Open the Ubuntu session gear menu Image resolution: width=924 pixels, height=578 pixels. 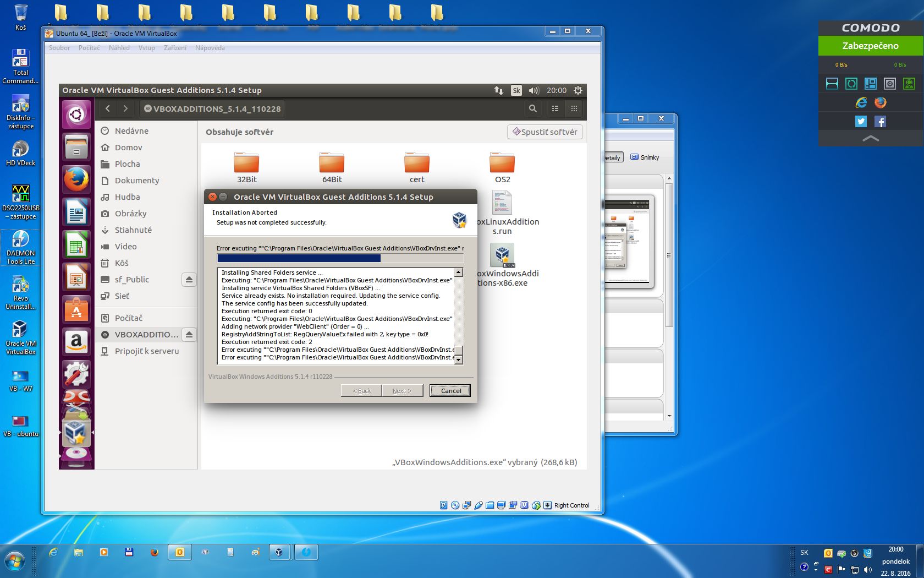coord(577,90)
